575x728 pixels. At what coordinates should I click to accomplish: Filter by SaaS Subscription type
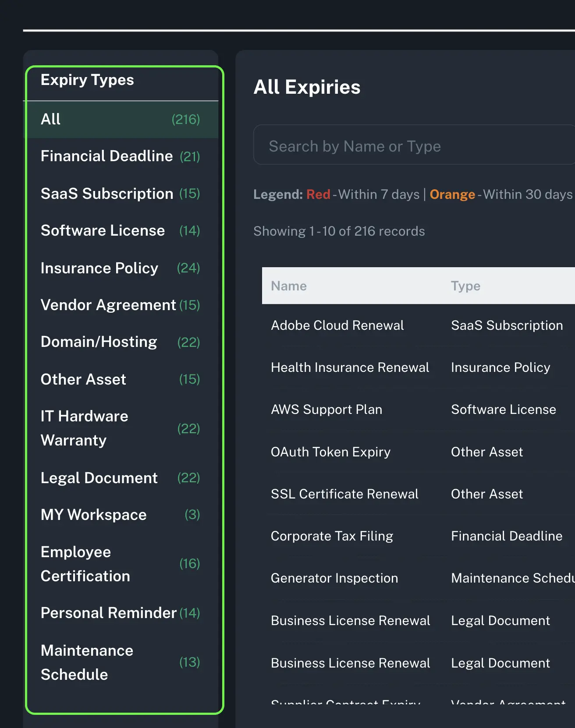121,194
